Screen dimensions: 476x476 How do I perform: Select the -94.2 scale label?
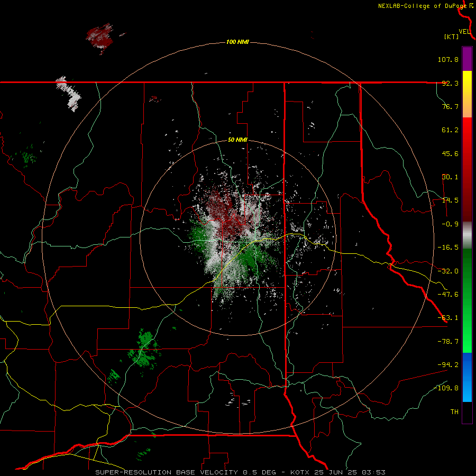coord(448,364)
